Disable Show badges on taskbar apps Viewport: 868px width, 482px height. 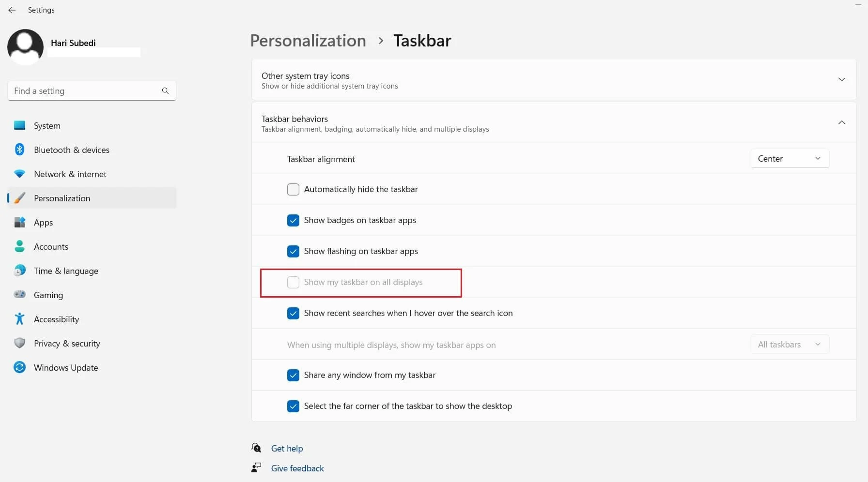[x=293, y=220]
